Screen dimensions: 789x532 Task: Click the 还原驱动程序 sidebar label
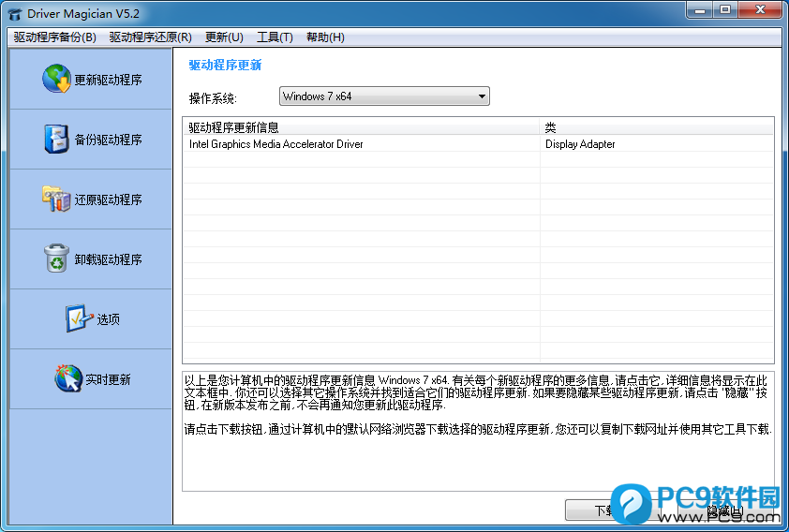click(x=108, y=199)
